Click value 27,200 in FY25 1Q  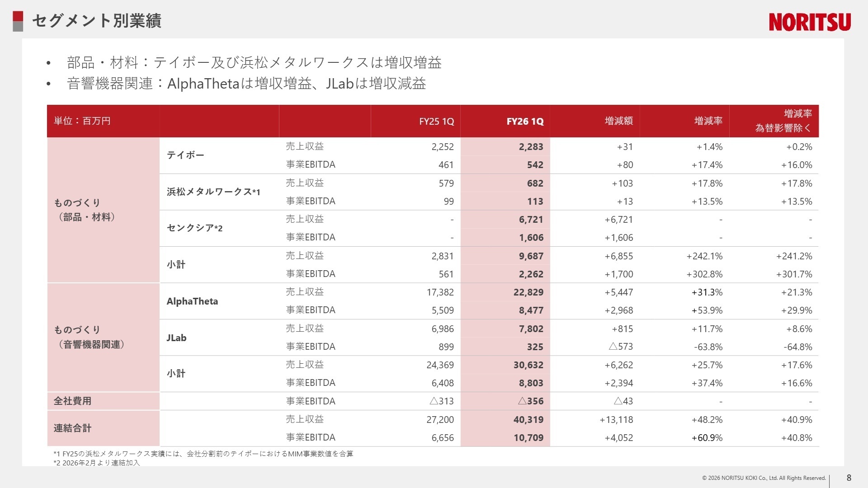(440, 420)
